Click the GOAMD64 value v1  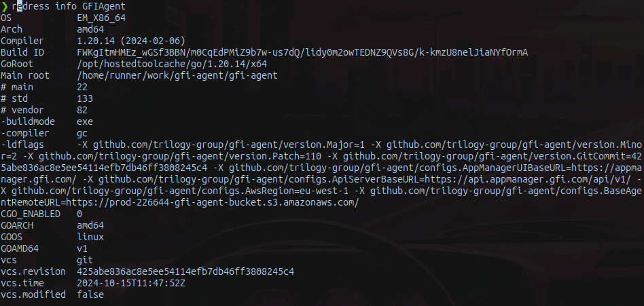pyautogui.click(x=82, y=248)
